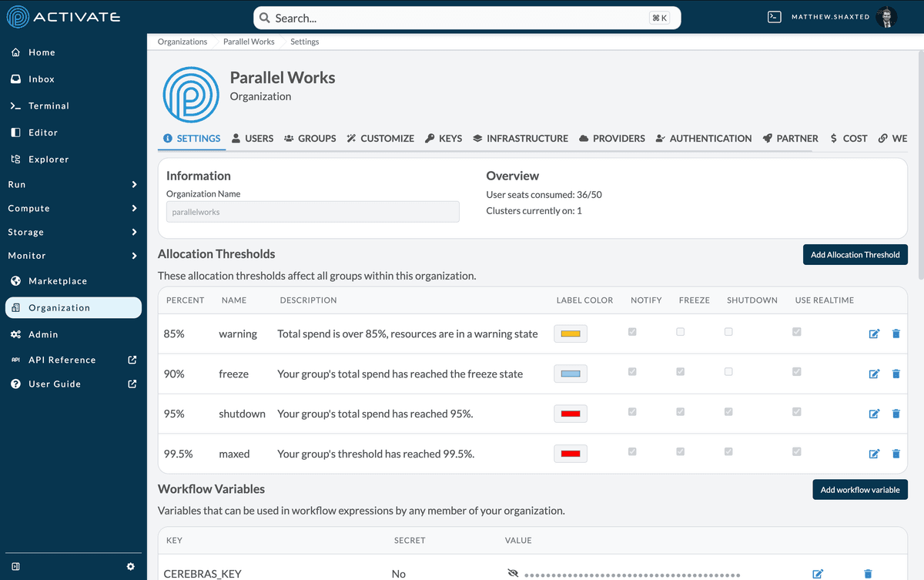Screen dimensions: 924x580
Task: Delete the maxed allocation threshold
Action: (x=896, y=454)
